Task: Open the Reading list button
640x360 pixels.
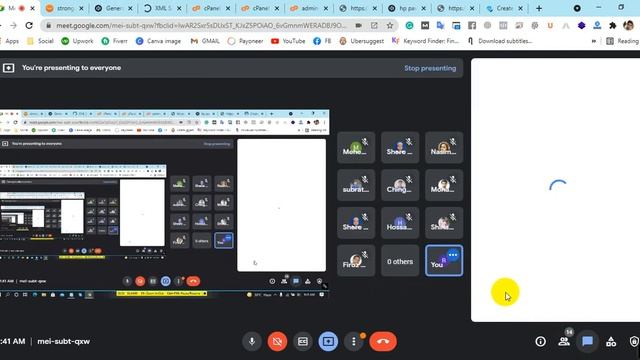Action: pos(623,41)
